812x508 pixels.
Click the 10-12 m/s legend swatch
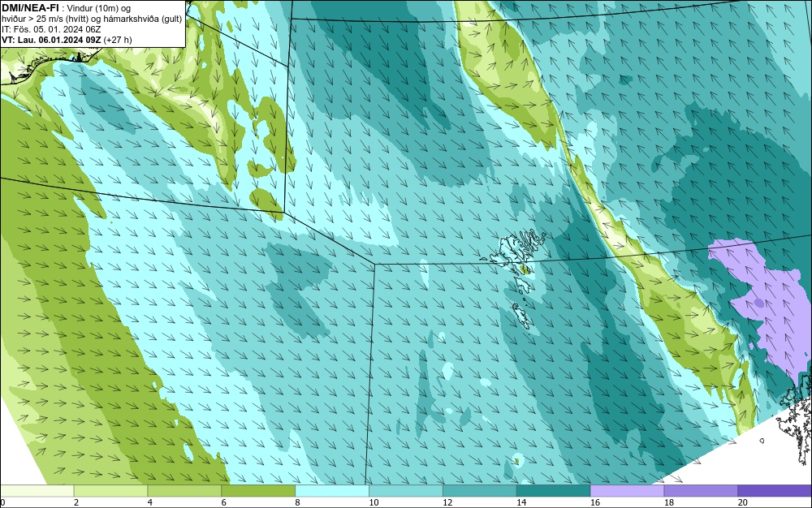pos(406,490)
